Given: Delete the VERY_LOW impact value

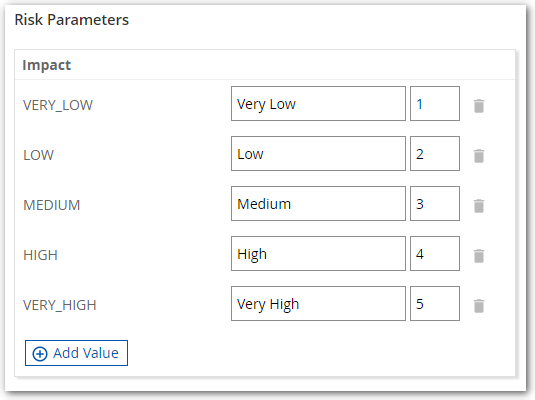Looking at the screenshot, I should [479, 106].
